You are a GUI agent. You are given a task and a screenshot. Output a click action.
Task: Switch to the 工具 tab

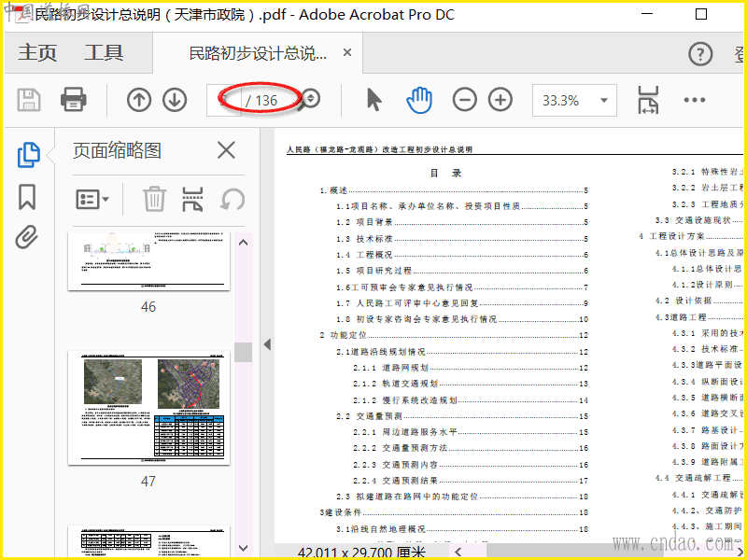(x=104, y=52)
